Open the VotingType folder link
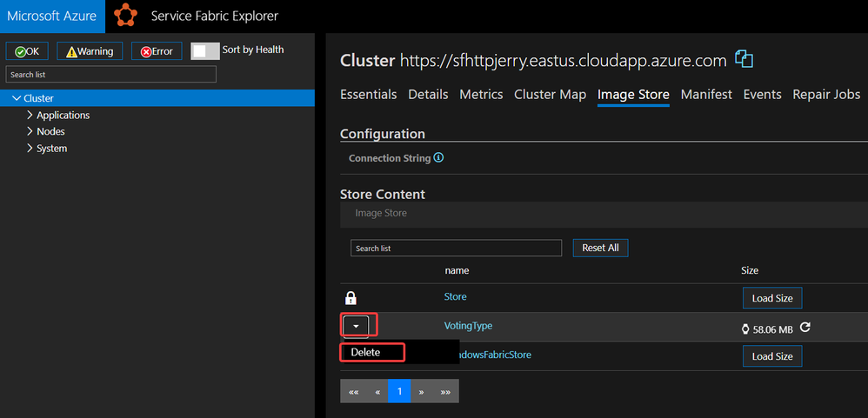Image resolution: width=868 pixels, height=418 pixels. pyautogui.click(x=468, y=326)
